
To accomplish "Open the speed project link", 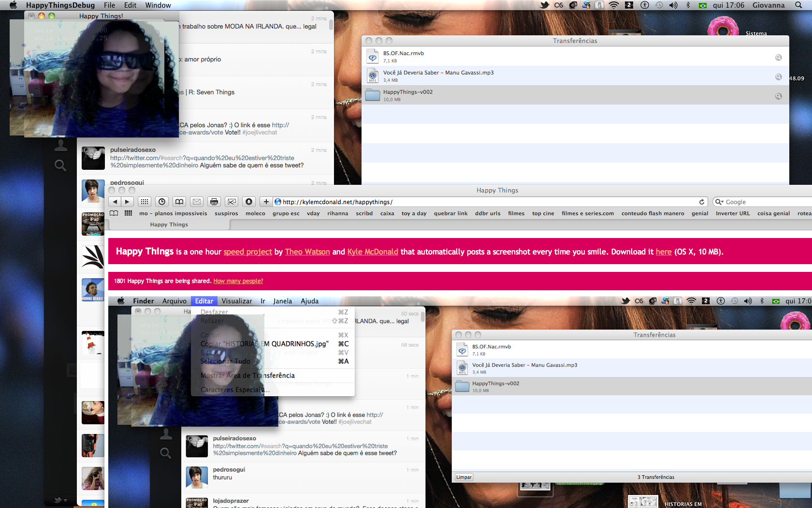I will point(247,252).
